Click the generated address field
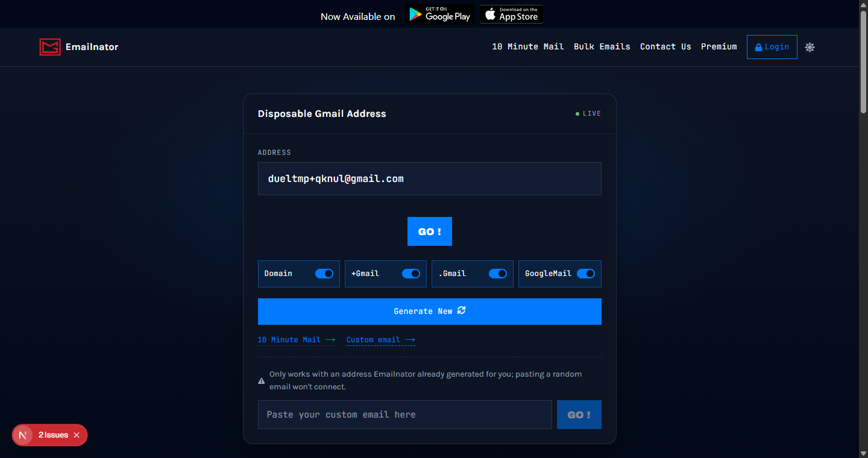The width and height of the screenshot is (868, 458). pyautogui.click(x=430, y=178)
